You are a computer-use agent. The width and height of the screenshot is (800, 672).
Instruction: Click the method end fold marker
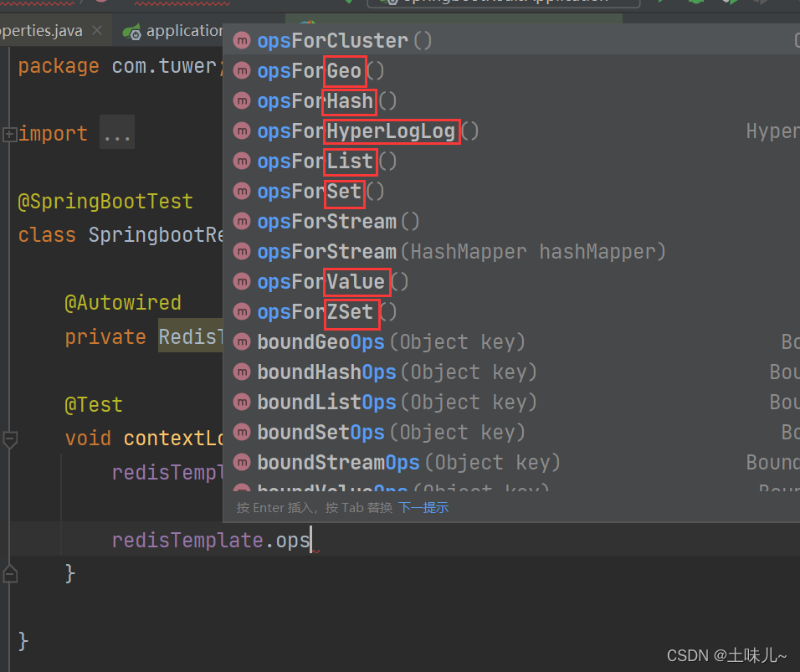click(10, 574)
